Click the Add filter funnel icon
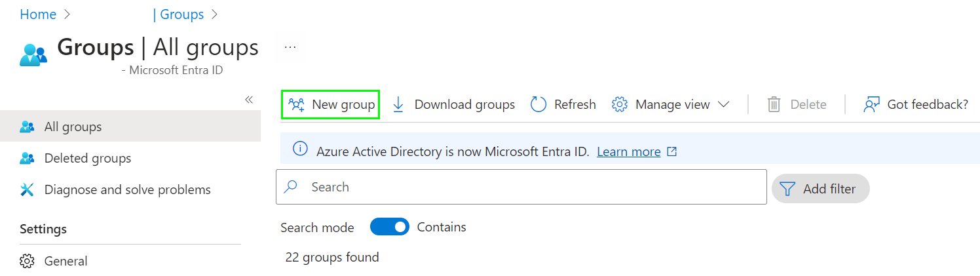980x276 pixels. 787,189
